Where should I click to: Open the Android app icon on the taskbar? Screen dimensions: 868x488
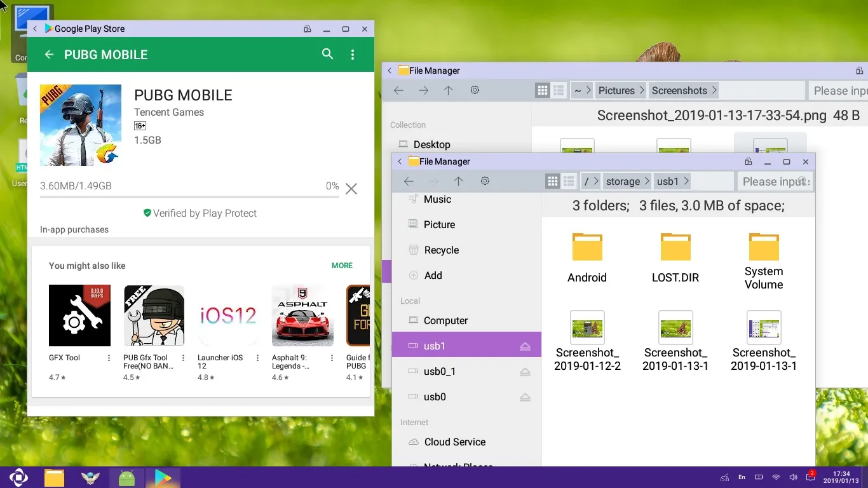click(x=126, y=477)
